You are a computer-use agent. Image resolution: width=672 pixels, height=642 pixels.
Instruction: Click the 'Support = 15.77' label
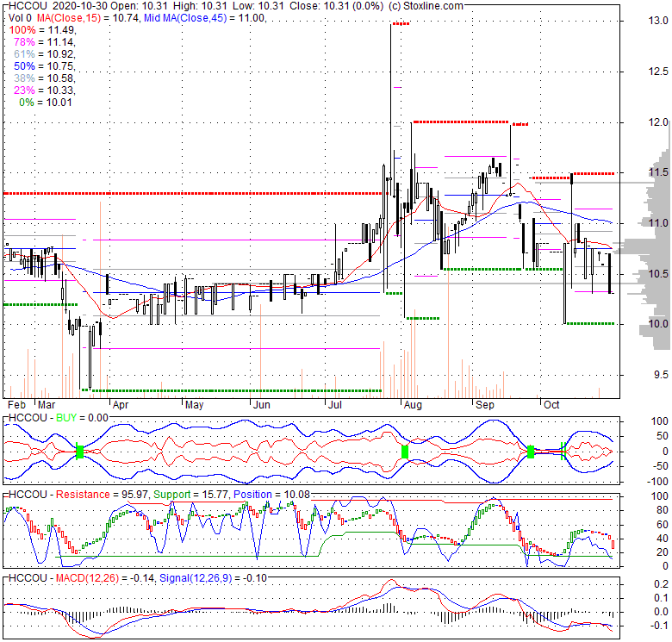coord(190,495)
